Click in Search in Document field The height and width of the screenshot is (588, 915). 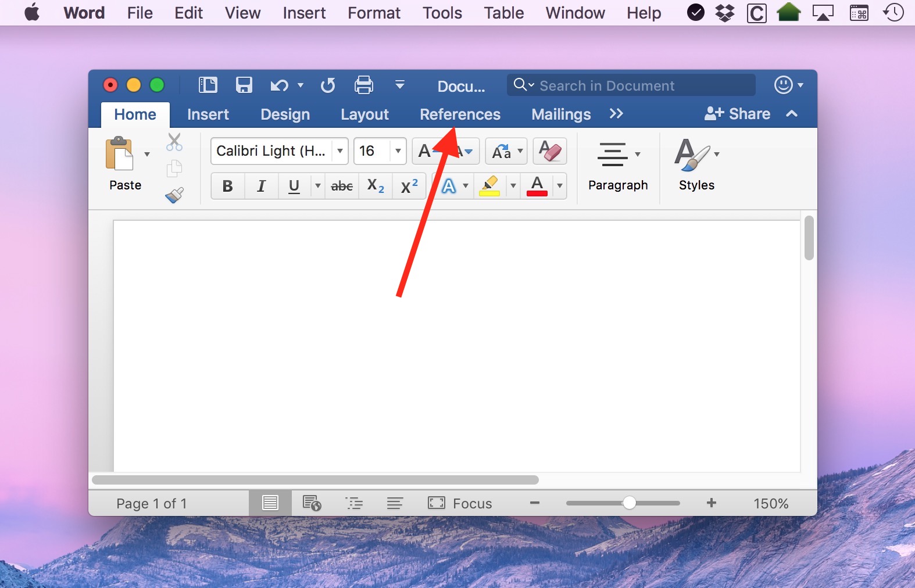(x=631, y=85)
